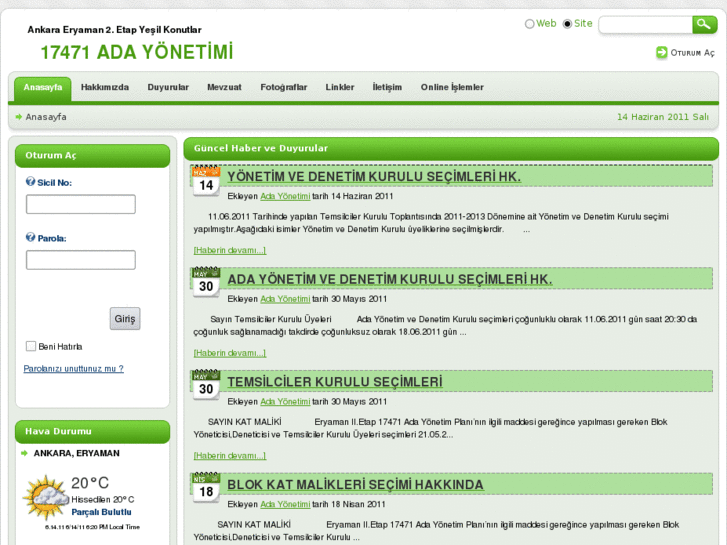Click the Parçalı Bulutlu weather link
727x545 pixels.
coord(102,512)
